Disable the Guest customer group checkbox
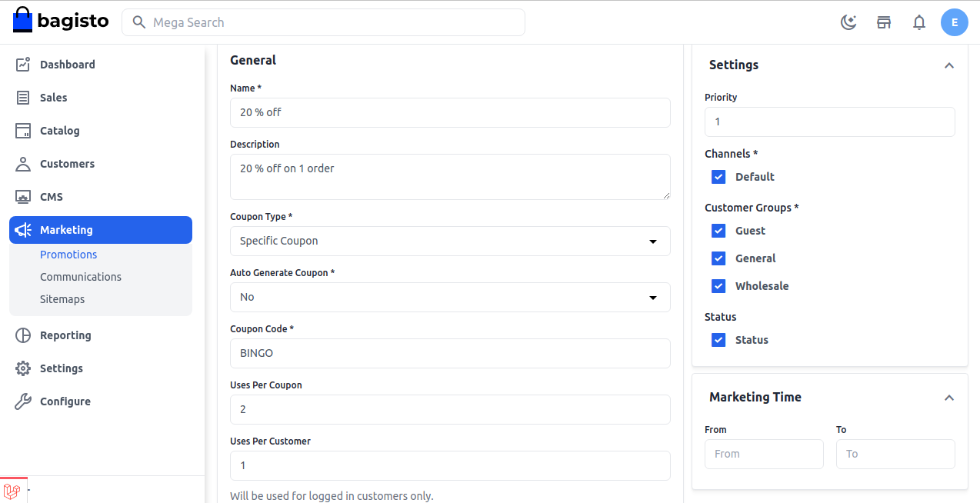 tap(718, 231)
